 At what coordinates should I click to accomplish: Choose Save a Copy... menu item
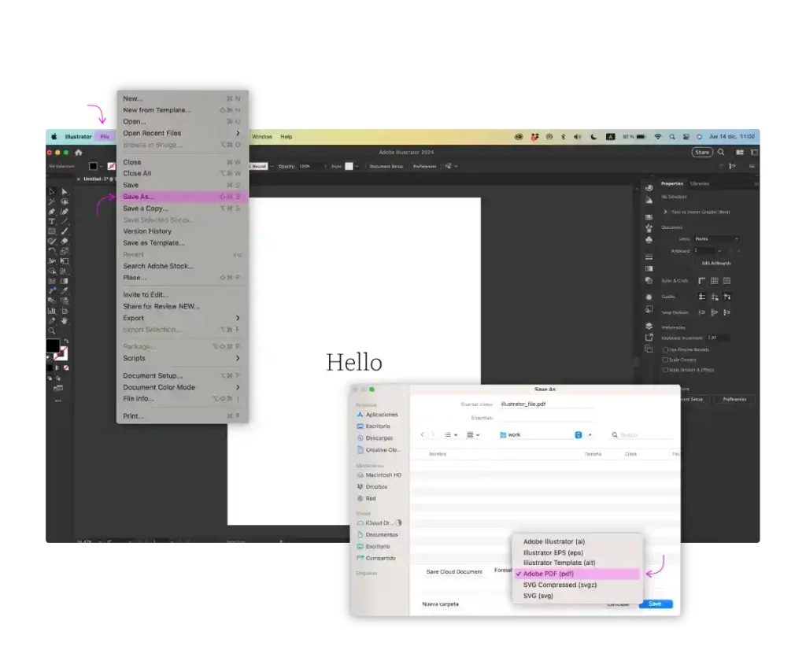pos(183,209)
